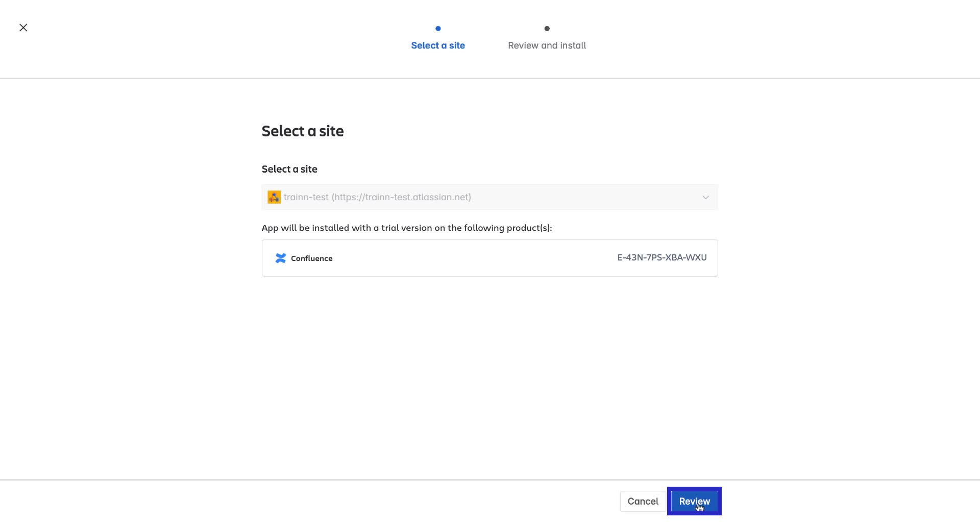This screenshot has height=522, width=980.
Task: Select the Confluence product row
Action: [x=489, y=258]
